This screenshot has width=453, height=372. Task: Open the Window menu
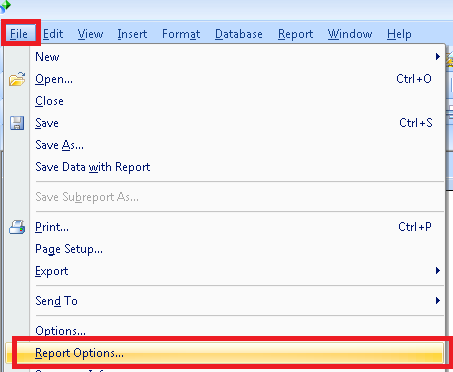tap(350, 34)
